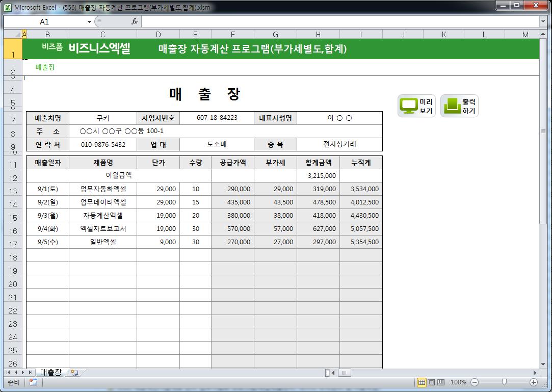552x392 pixels.
Task: Zoom in with the plus button
Action: coord(534,382)
